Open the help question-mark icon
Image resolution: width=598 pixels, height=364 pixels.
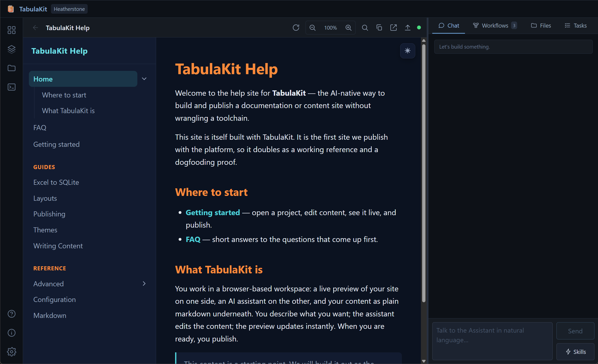(12, 314)
